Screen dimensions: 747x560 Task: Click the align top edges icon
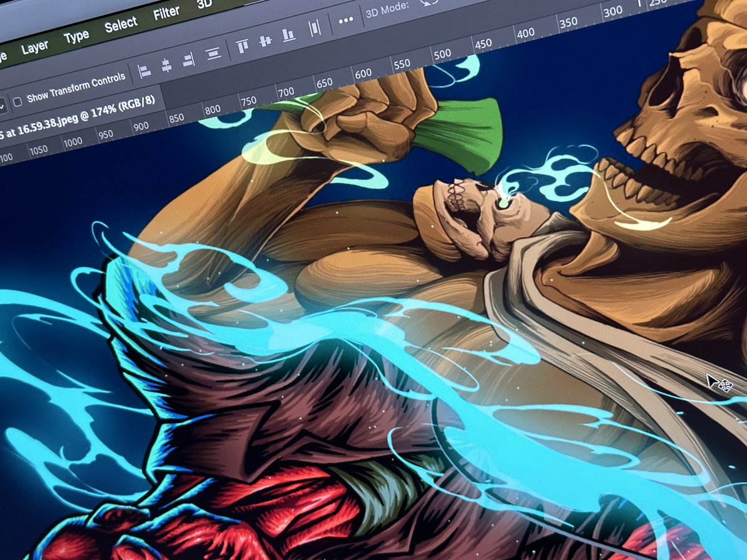coord(242,46)
